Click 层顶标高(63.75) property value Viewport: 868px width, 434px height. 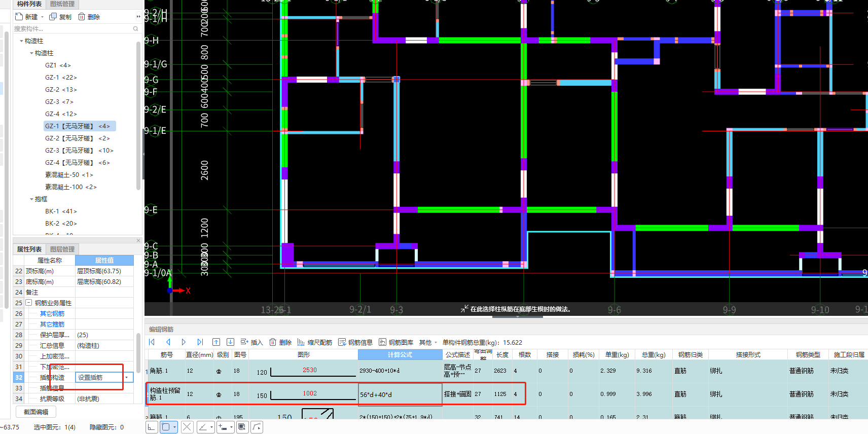coord(104,271)
